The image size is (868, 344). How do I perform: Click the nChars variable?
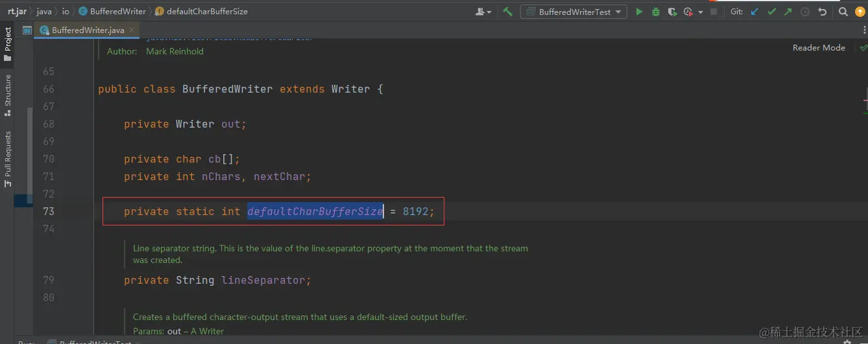(221, 176)
